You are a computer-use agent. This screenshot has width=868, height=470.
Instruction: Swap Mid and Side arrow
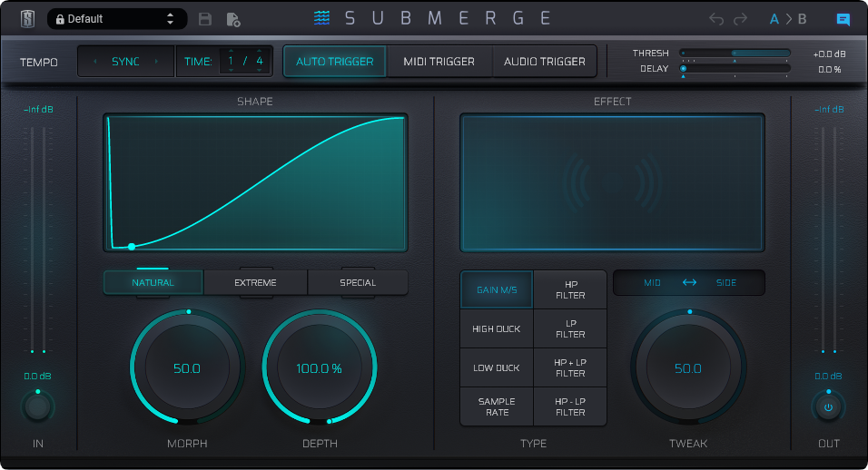tap(689, 282)
